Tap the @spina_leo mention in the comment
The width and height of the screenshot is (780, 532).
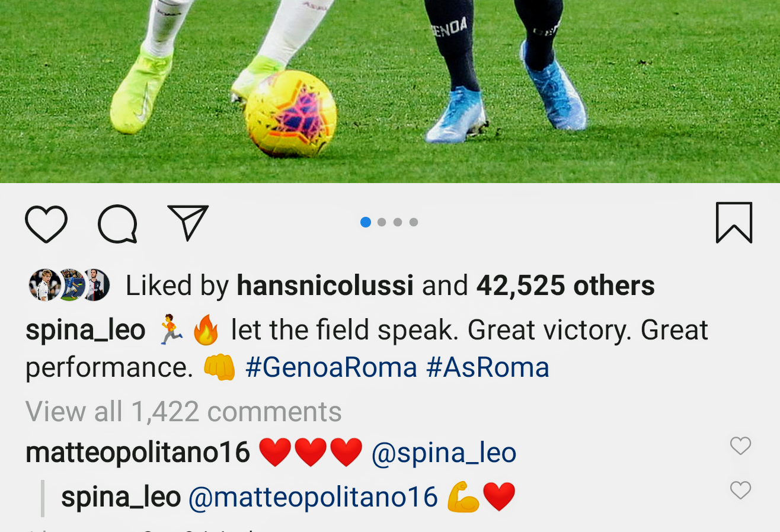point(444,453)
